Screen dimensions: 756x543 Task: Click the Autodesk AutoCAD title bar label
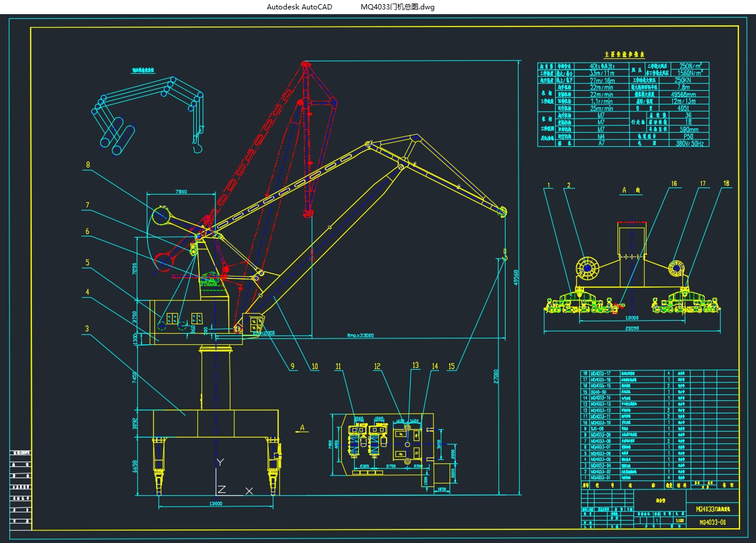click(299, 7)
